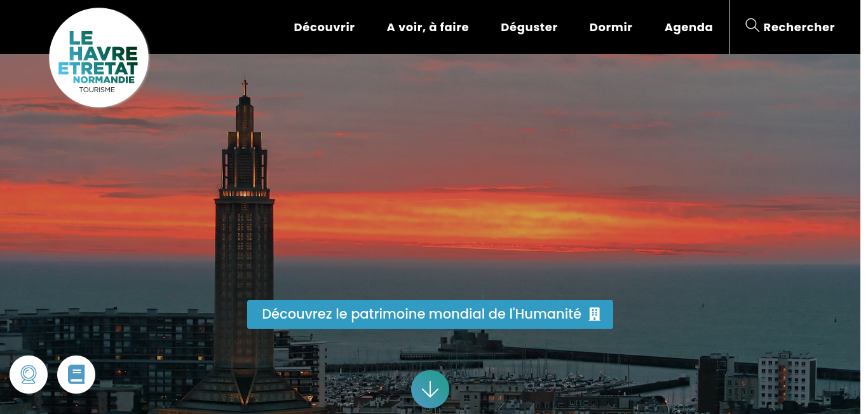Open the Déguster menu
868x414 pixels.
pyautogui.click(x=529, y=27)
